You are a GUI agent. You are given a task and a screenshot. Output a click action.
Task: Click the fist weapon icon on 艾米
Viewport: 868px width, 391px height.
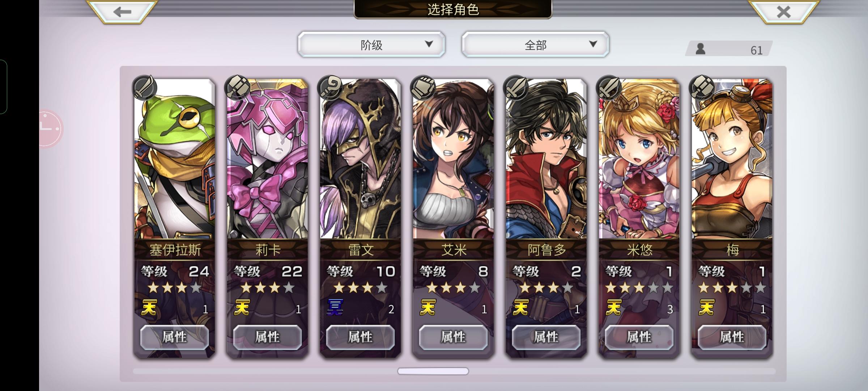pos(423,88)
